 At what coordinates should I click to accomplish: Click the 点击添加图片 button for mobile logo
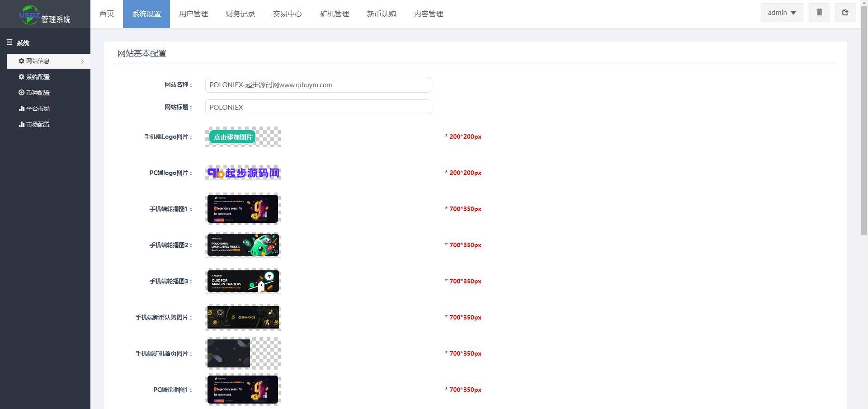[x=232, y=137]
